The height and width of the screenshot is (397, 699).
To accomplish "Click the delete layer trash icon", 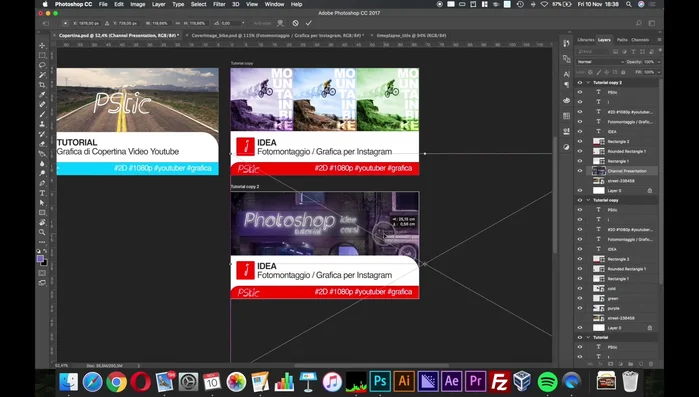I will pyautogui.click(x=650, y=364).
